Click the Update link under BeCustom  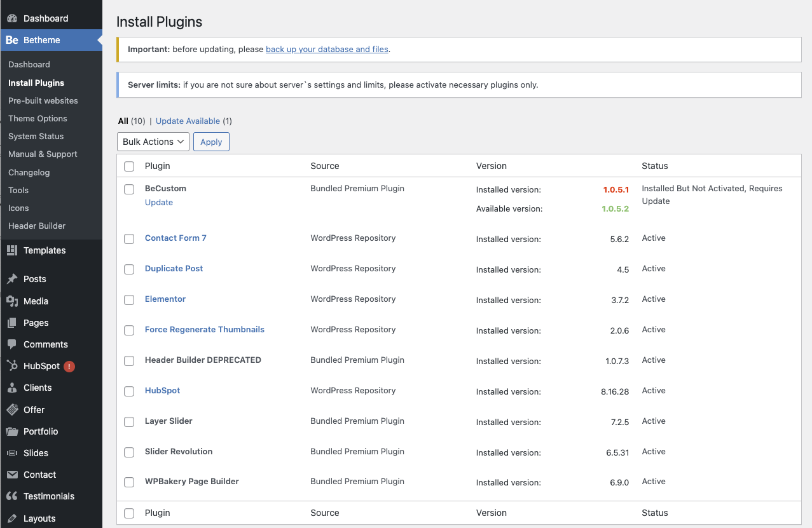click(159, 202)
